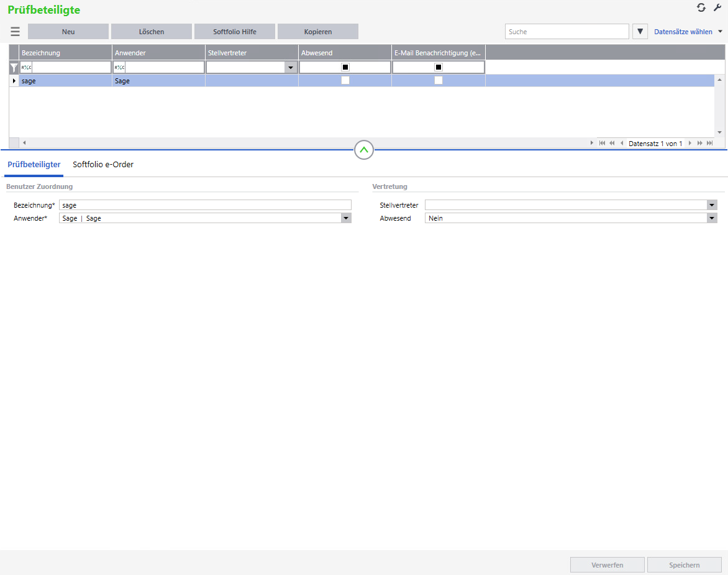Click the grid's vertical scrollbar down arrow

pyautogui.click(x=719, y=132)
